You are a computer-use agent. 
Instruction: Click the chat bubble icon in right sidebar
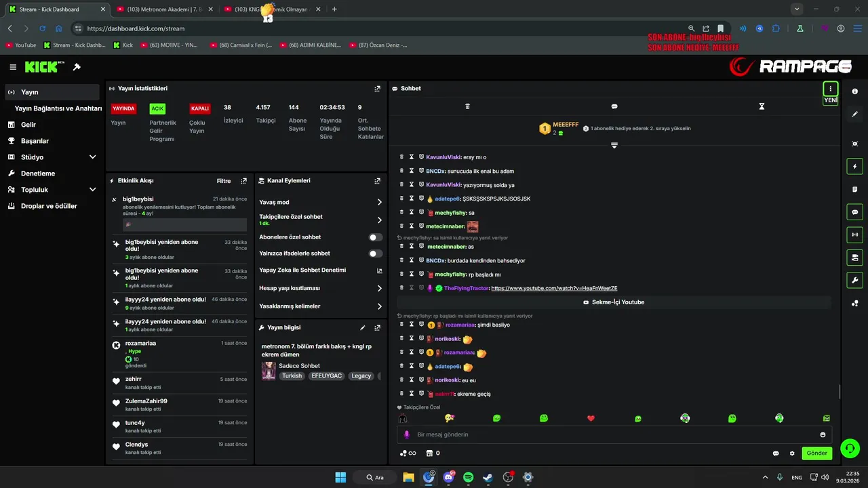coord(854,212)
